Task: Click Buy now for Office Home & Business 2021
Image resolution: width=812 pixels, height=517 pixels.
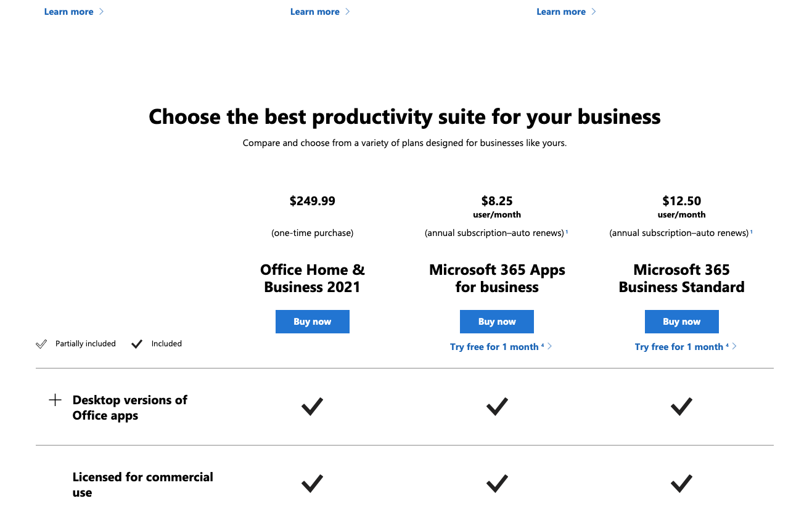Action: point(313,322)
